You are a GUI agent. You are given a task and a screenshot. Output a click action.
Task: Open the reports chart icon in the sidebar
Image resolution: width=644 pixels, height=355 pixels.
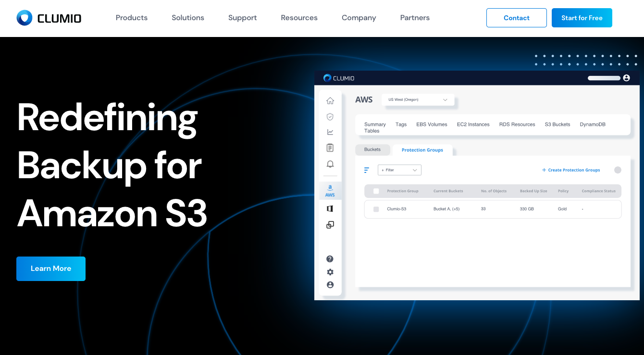(x=330, y=132)
